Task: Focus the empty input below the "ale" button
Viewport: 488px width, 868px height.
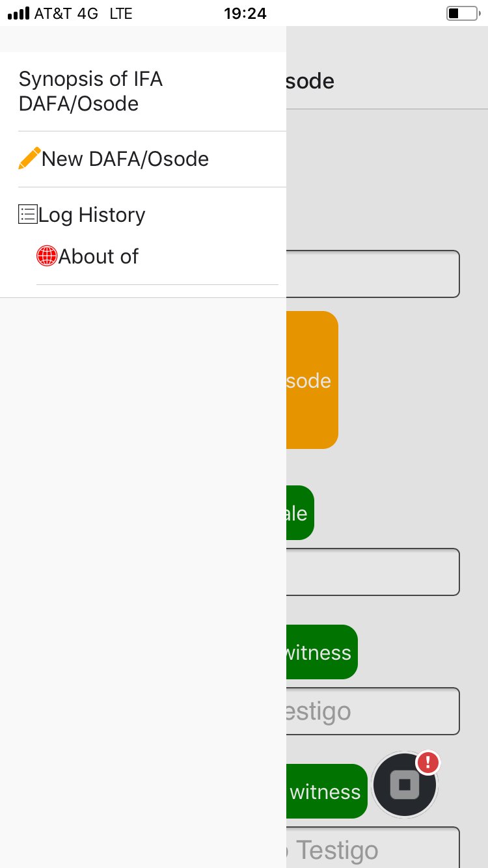Action: coord(372,572)
